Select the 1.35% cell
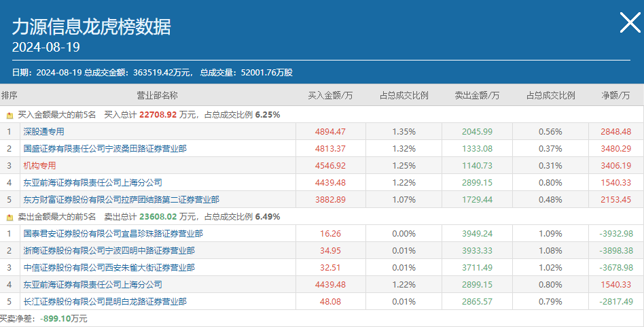 click(x=404, y=131)
